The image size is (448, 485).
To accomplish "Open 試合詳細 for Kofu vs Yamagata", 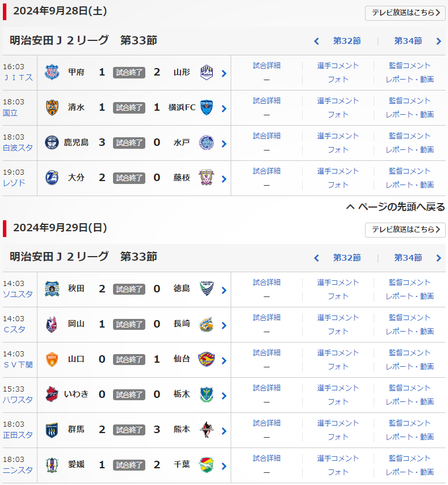I will [266, 66].
